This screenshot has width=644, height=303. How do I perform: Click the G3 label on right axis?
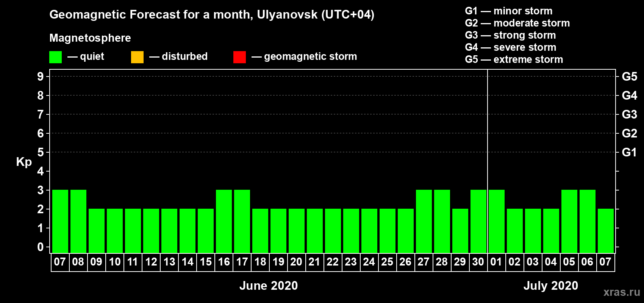(630, 114)
